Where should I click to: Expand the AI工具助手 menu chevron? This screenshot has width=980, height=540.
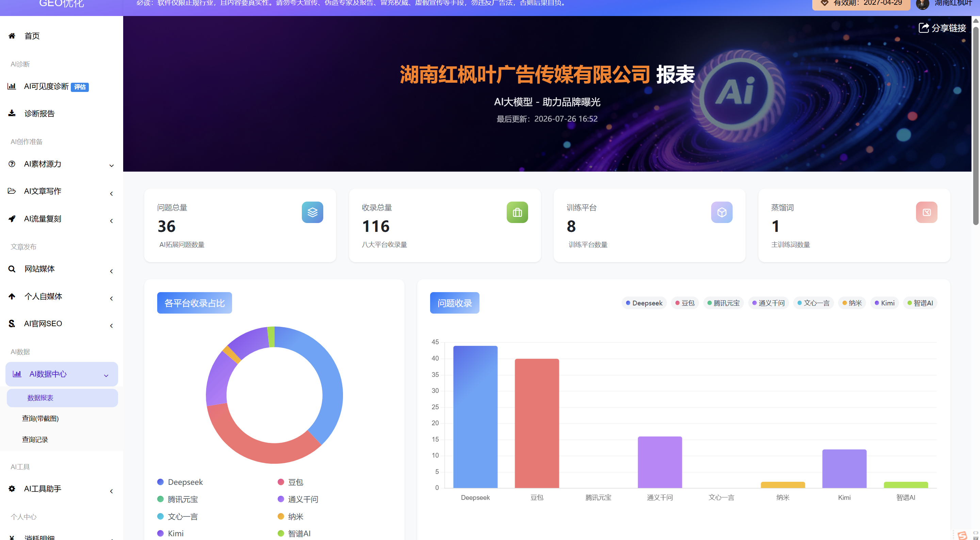[x=112, y=491]
